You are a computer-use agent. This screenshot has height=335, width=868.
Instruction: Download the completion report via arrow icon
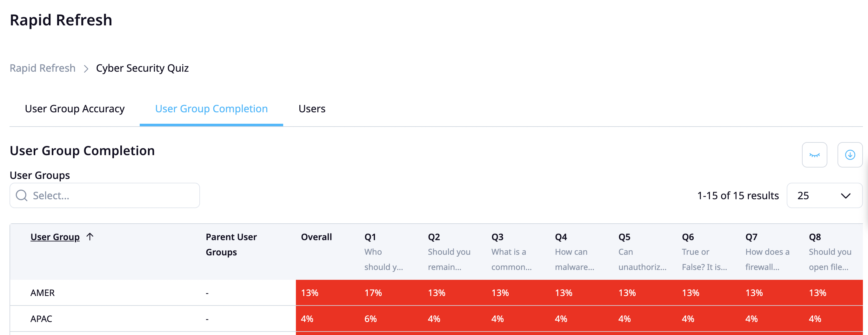(x=850, y=155)
